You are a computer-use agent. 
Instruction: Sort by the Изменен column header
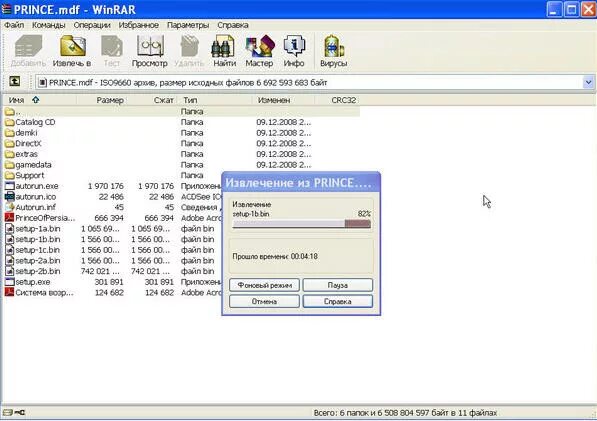tap(283, 100)
